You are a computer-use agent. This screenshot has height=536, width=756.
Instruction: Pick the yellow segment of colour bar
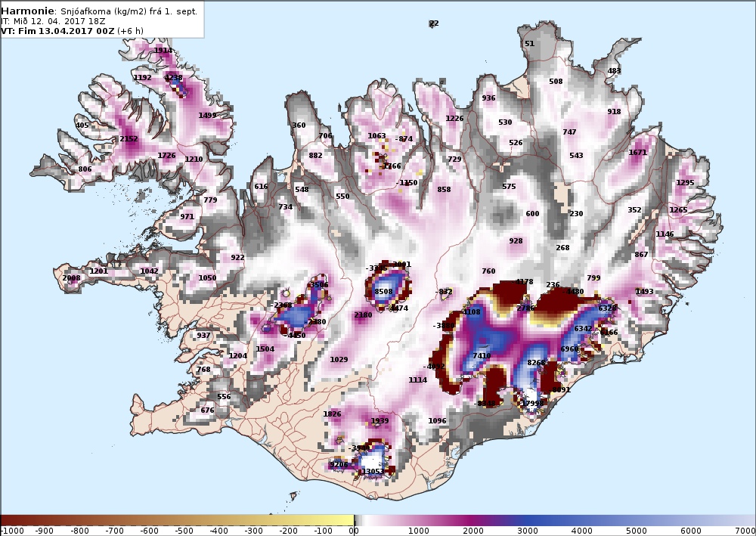(x=337, y=520)
